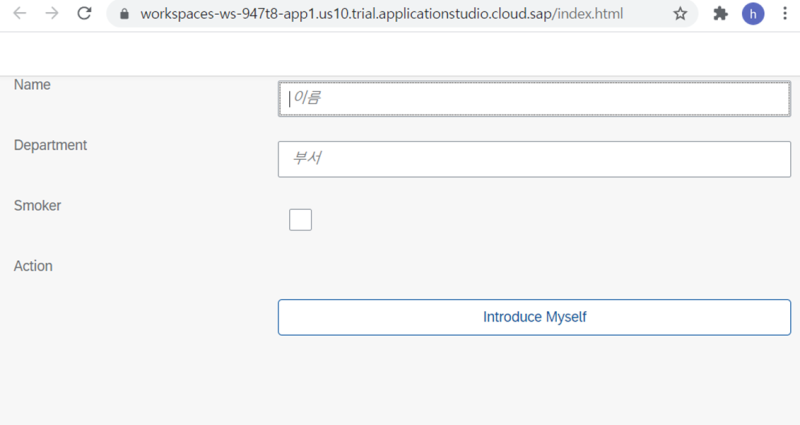Click the Department label
This screenshot has height=425, width=800.
[x=50, y=145]
